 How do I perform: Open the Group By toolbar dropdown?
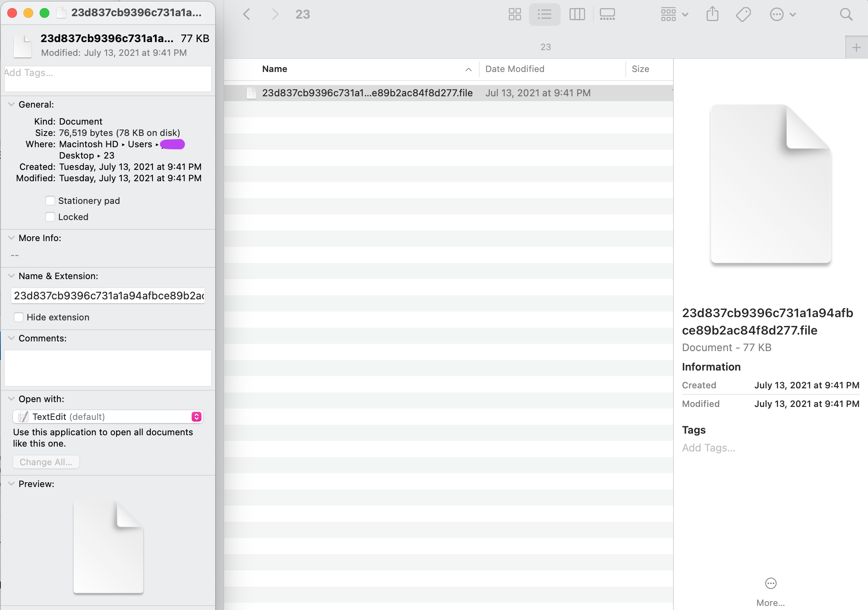[674, 15]
